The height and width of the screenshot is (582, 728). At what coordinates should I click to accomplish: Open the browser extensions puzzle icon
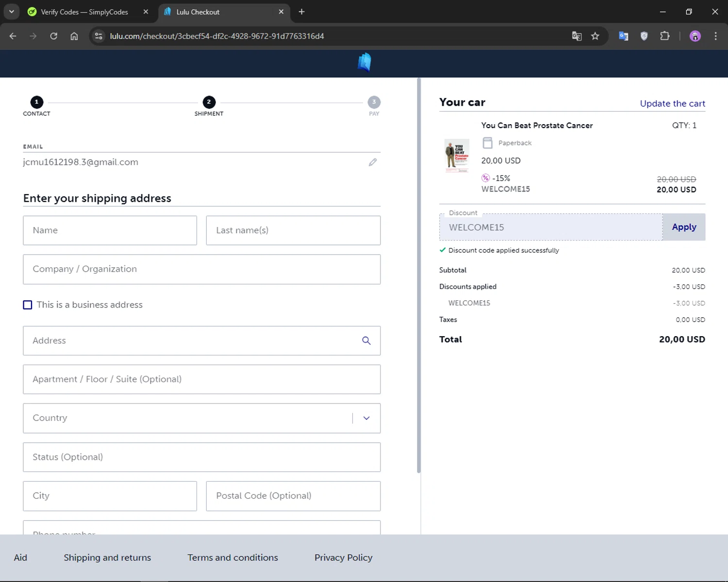[x=664, y=36]
